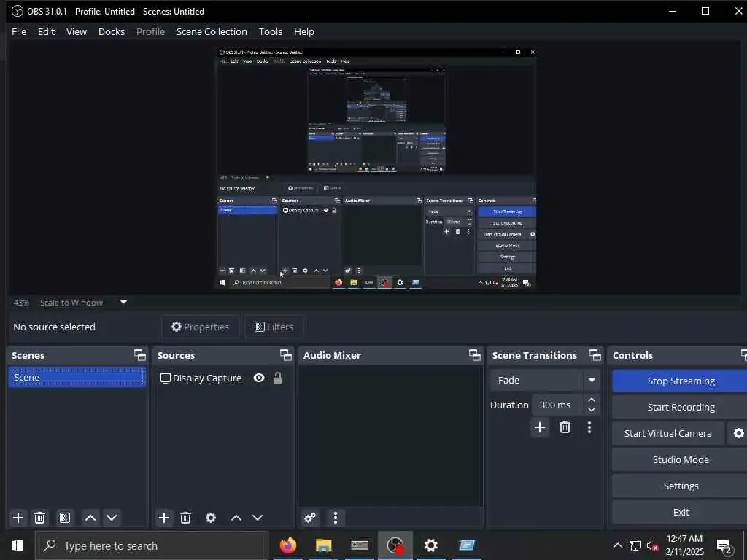Add a new source with plus icon
Screen dimensions: 747x560
[x=164, y=518]
